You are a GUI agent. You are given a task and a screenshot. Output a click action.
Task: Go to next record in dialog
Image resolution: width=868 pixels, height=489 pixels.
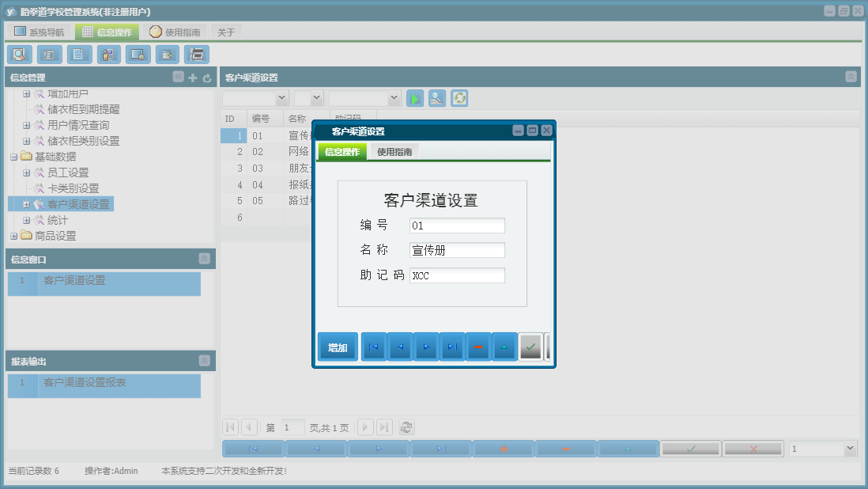426,347
